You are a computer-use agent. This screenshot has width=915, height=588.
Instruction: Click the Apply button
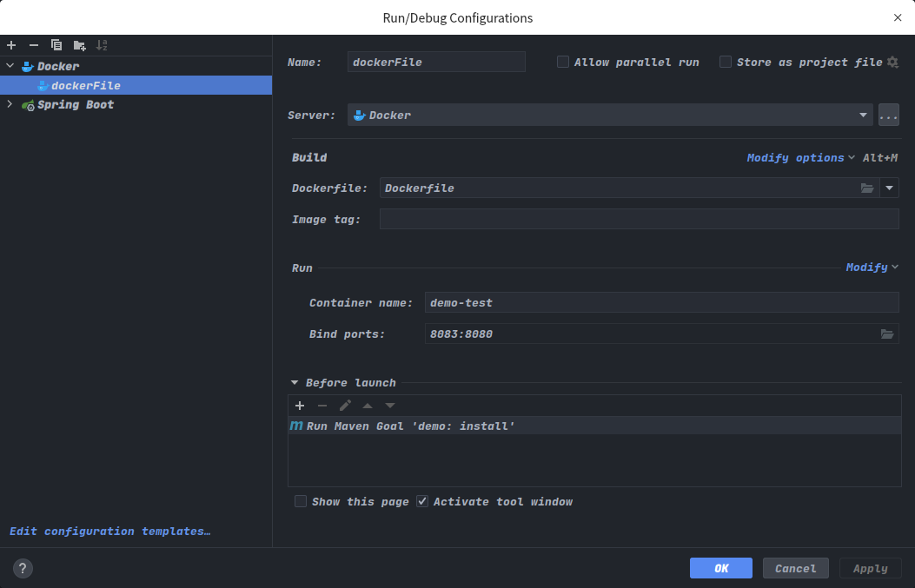tap(870, 568)
